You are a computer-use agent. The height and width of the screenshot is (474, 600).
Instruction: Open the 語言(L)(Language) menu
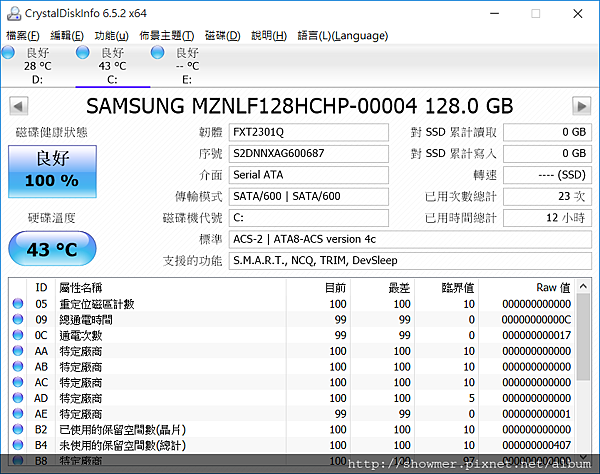point(343,36)
